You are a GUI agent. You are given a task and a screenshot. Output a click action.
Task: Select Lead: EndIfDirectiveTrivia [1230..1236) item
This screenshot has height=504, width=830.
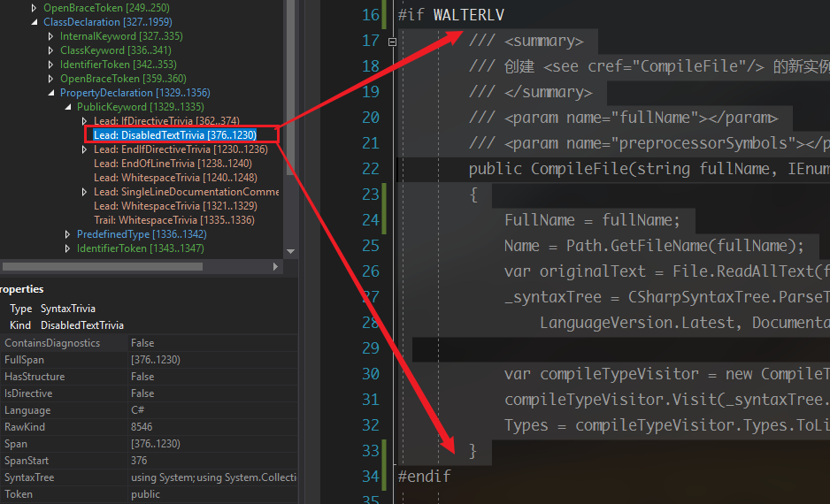[x=181, y=149]
